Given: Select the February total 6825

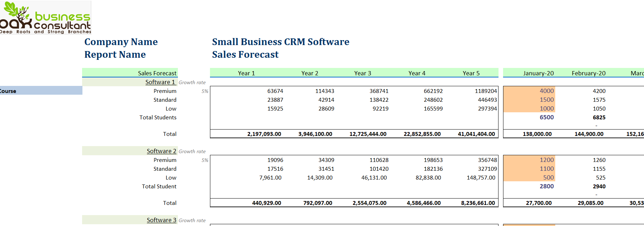Looking at the screenshot, I should tap(599, 117).
